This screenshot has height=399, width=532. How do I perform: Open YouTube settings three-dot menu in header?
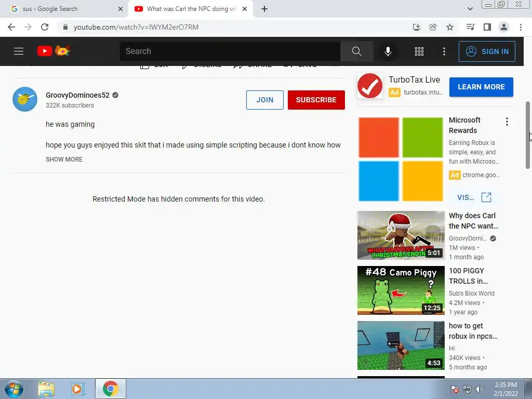click(444, 51)
